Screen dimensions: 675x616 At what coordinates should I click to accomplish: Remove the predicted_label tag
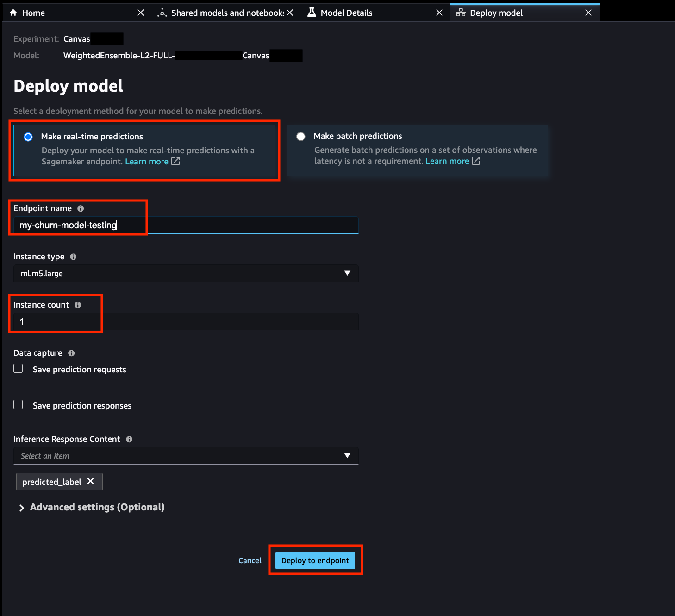tap(91, 481)
